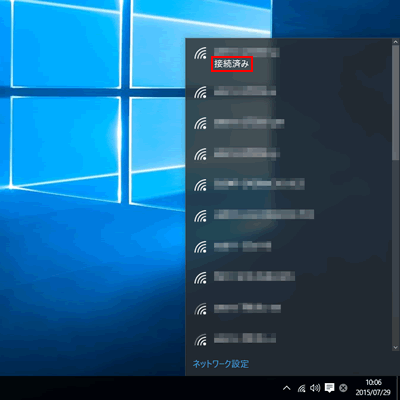The image size is (400, 400).
Task: Open the volume speaker icon in the tray
Action: click(x=315, y=388)
